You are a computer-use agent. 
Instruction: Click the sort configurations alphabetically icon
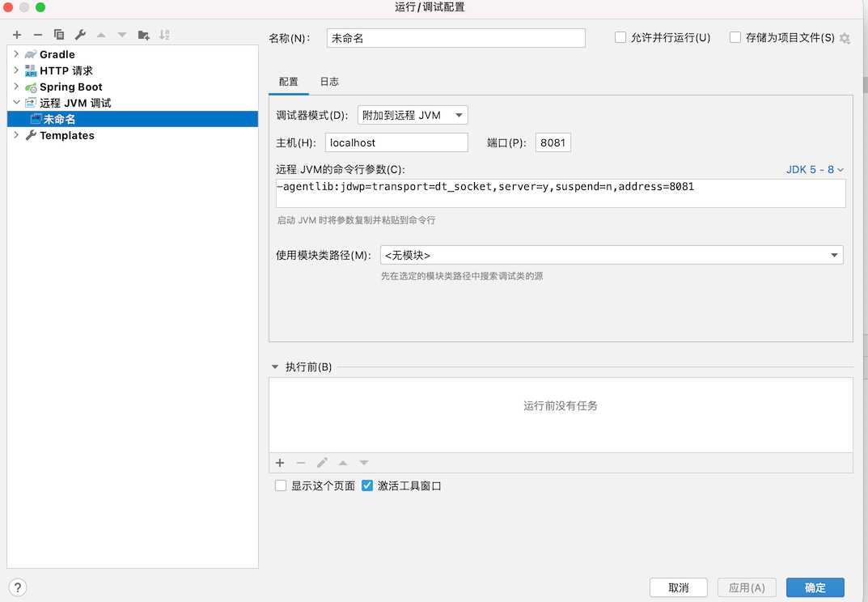click(x=164, y=35)
